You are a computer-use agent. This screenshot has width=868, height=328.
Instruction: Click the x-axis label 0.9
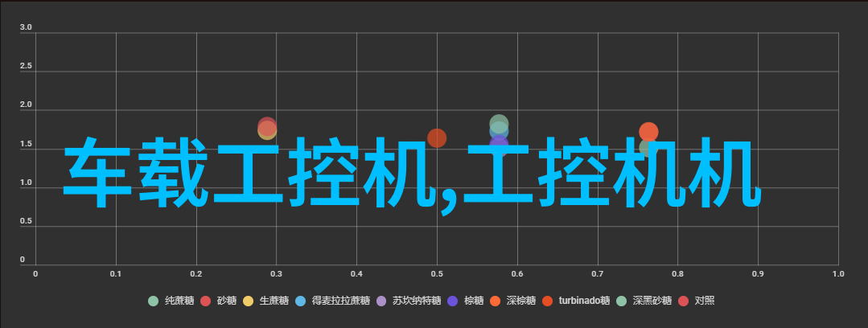pos(758,274)
